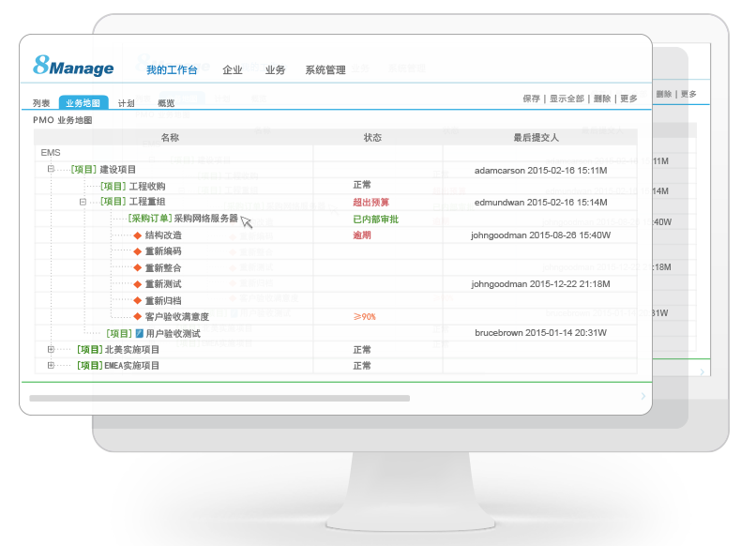The height and width of the screenshot is (546, 756).
Task: Open the 计划 tab
Action: pyautogui.click(x=127, y=102)
